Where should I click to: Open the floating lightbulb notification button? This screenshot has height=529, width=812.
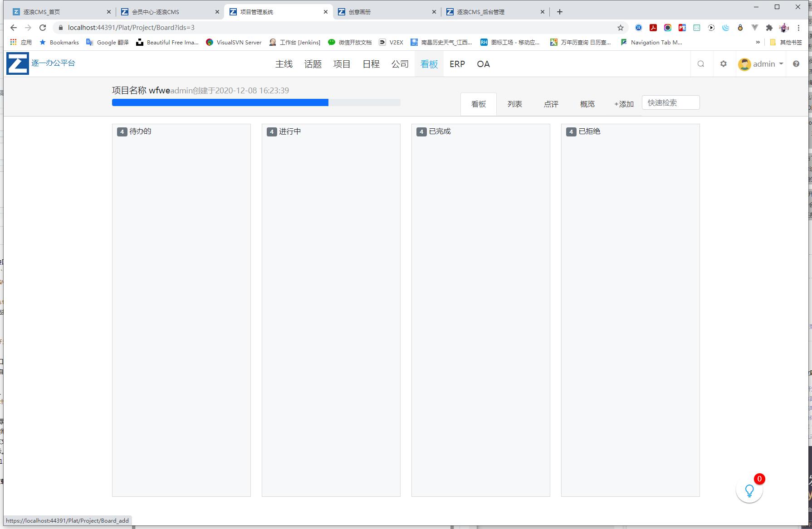point(749,490)
